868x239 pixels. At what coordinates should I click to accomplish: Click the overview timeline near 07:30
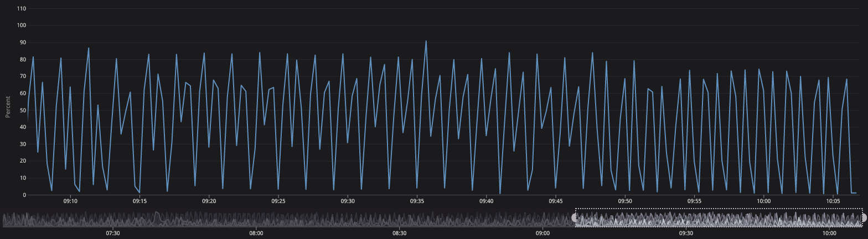[113, 219]
